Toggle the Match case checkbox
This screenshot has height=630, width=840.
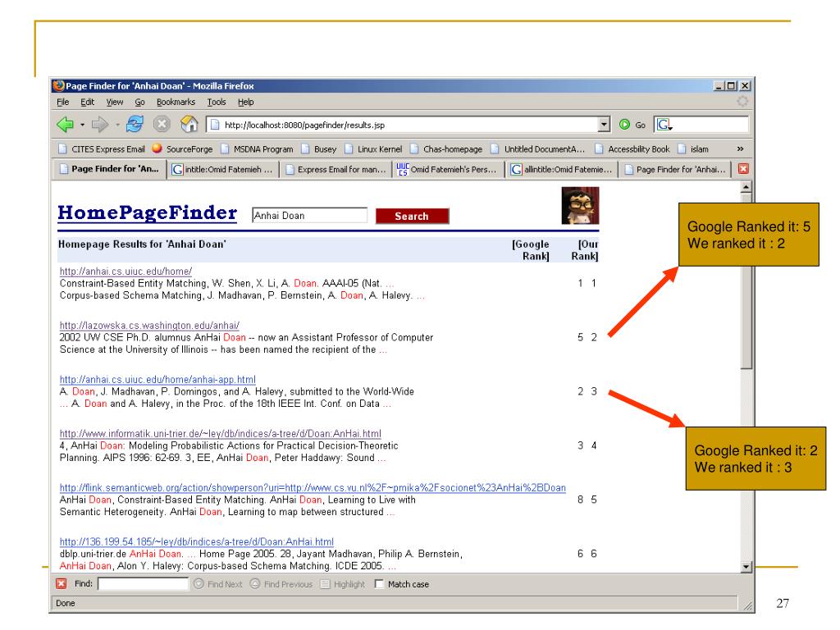point(379,584)
